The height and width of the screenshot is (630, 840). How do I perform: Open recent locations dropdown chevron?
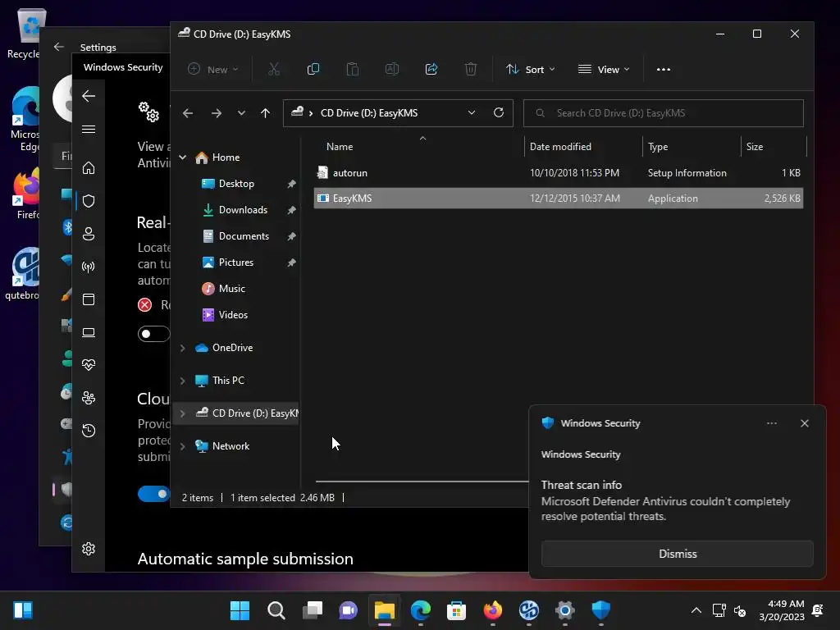[241, 113]
